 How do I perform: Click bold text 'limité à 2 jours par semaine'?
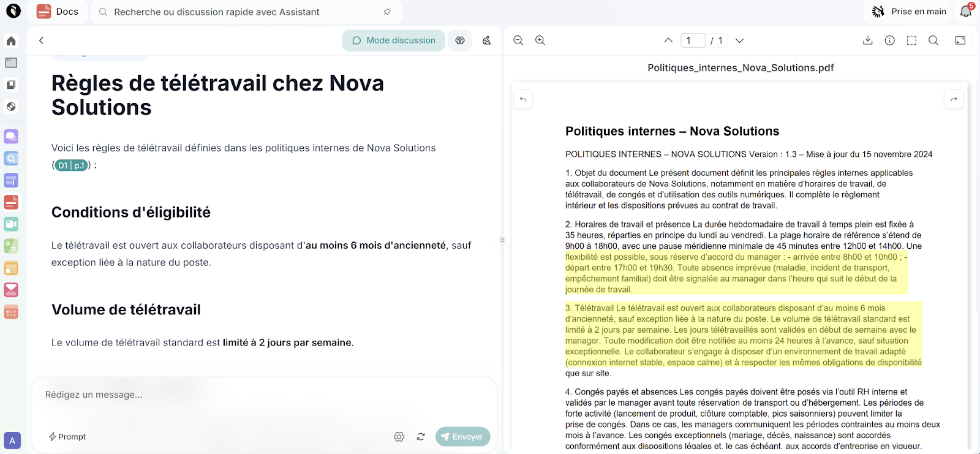pyautogui.click(x=287, y=342)
